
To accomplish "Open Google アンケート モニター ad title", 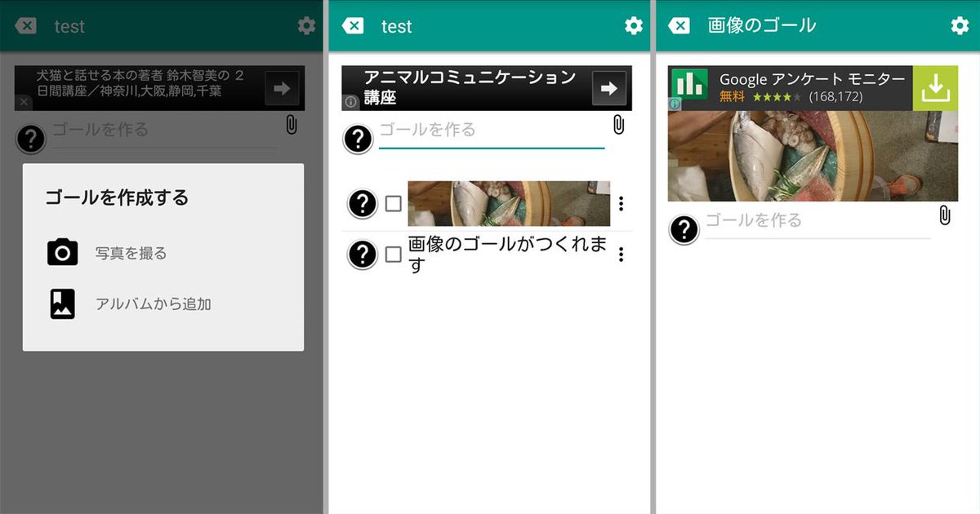I will click(x=813, y=79).
